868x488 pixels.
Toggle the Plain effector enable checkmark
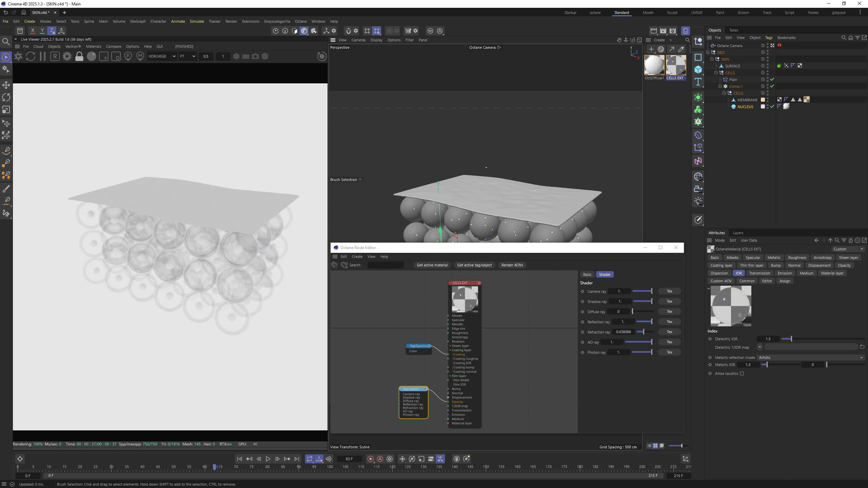point(772,79)
